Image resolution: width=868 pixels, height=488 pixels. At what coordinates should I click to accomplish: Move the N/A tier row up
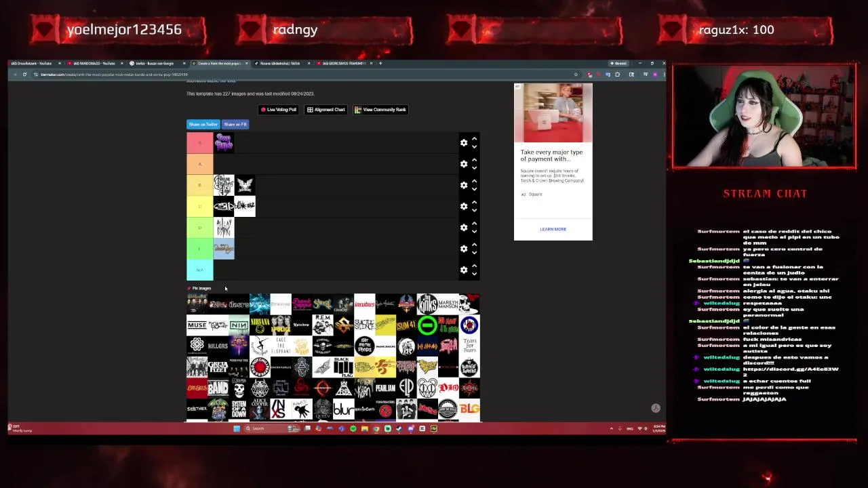(475, 266)
